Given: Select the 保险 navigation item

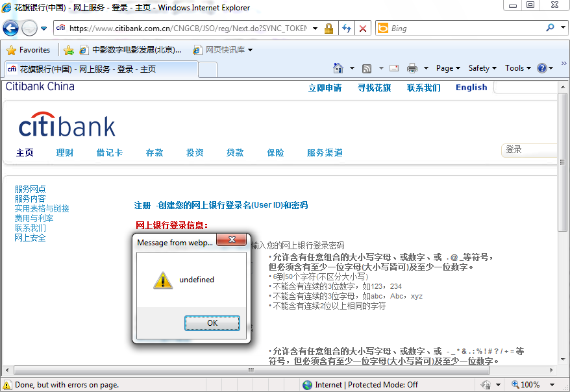Looking at the screenshot, I should coord(275,153).
